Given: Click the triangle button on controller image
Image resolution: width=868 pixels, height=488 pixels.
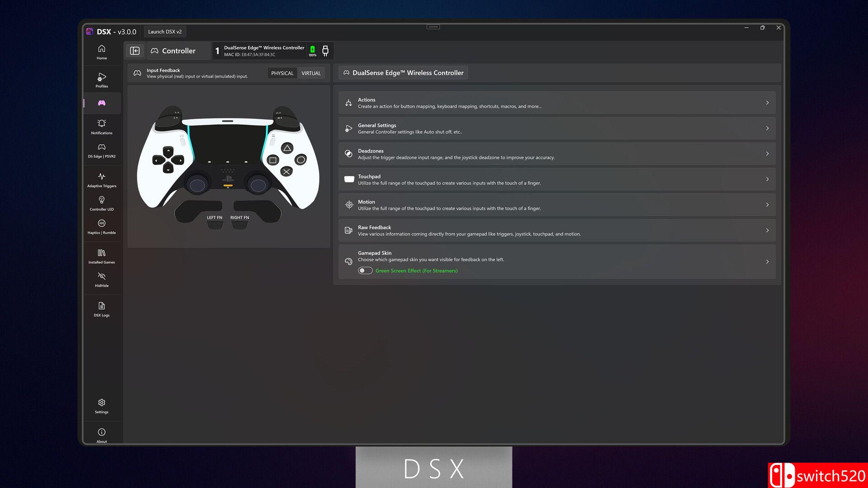Looking at the screenshot, I should point(287,148).
